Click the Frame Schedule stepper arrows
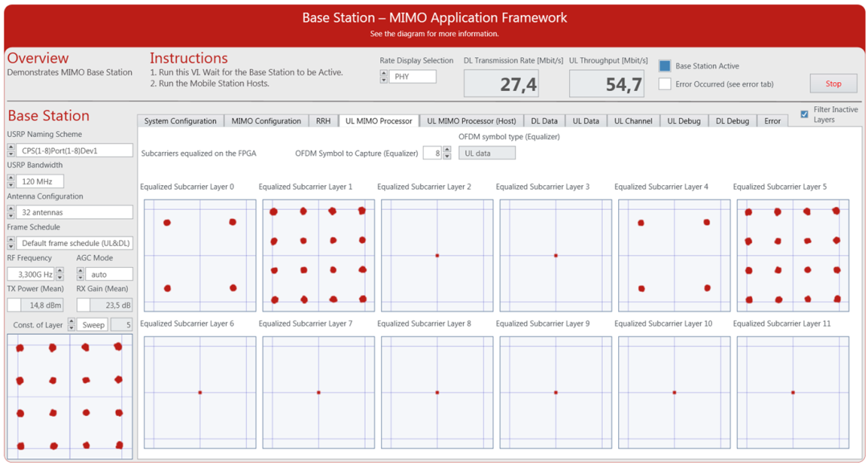Image resolution: width=868 pixels, height=465 pixels. 11,243
